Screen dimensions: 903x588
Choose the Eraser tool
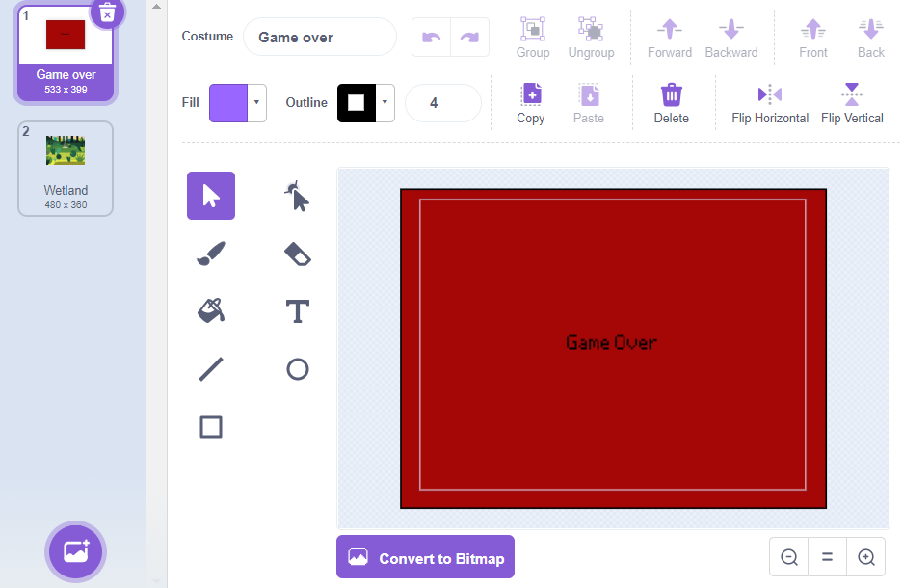coord(296,254)
